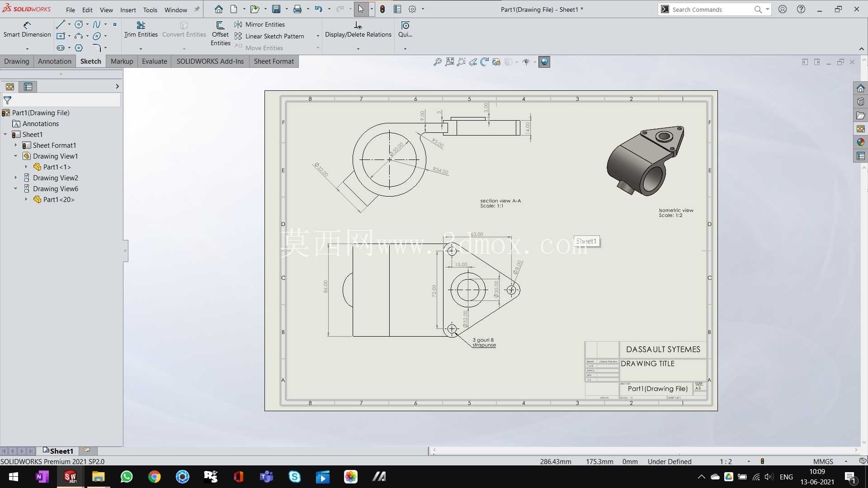Switch to FeatureManager design tree tab
The width and height of the screenshot is (868, 488).
pos(10,87)
